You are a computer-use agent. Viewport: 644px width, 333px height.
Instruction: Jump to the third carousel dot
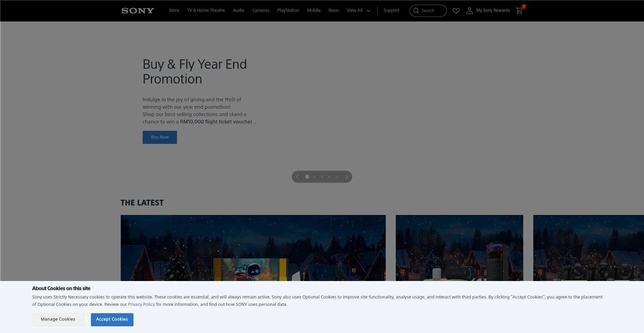[322, 177]
